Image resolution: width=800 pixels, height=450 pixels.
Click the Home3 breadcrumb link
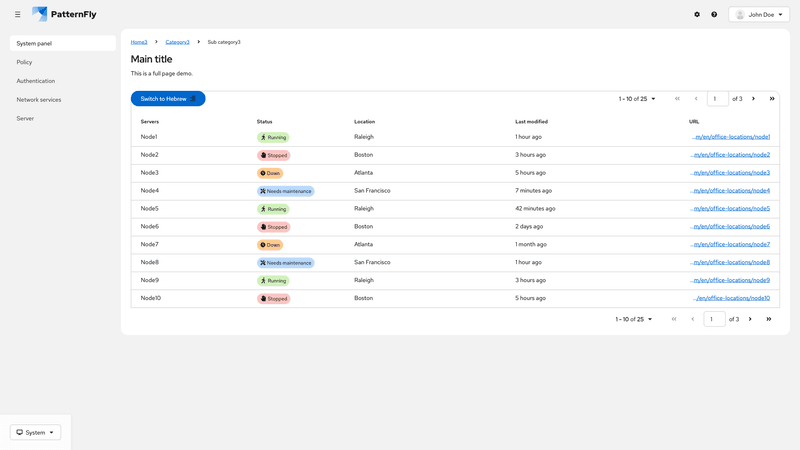(139, 42)
